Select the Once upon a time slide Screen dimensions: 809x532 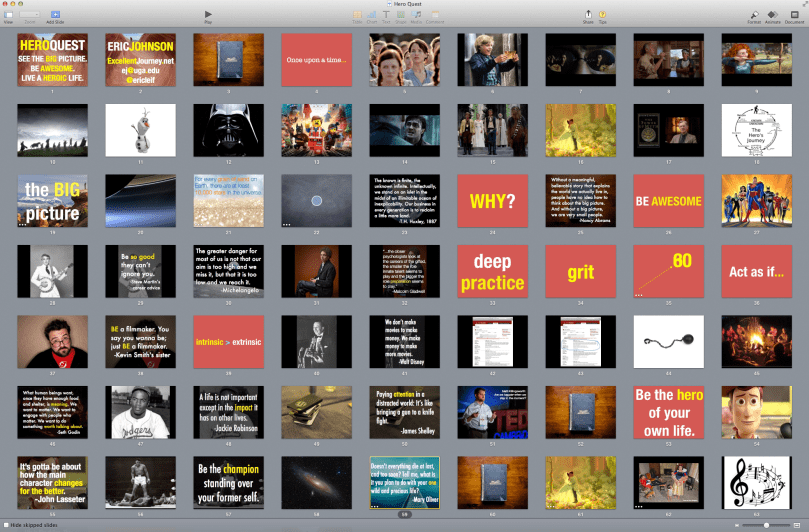(316, 60)
